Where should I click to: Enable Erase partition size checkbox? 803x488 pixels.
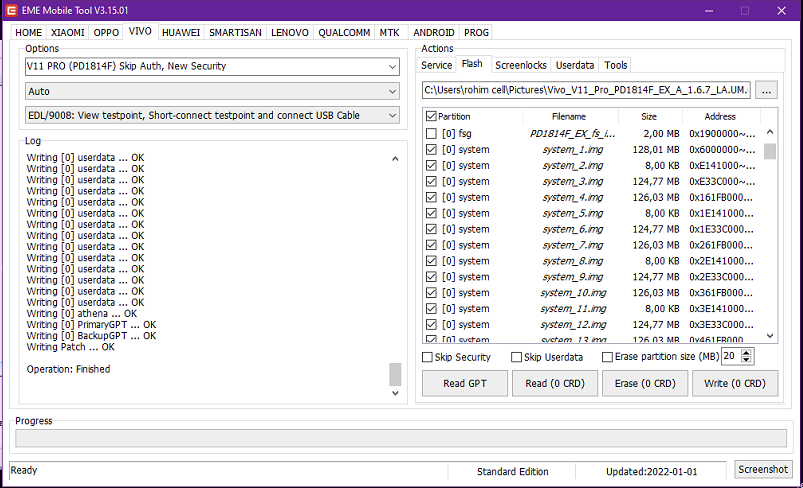tap(607, 357)
